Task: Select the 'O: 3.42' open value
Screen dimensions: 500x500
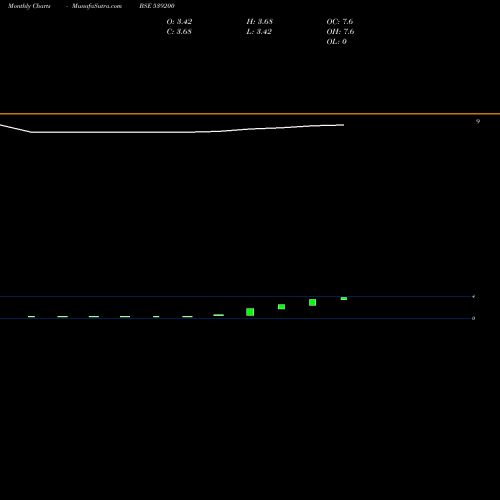Action: tap(179, 22)
